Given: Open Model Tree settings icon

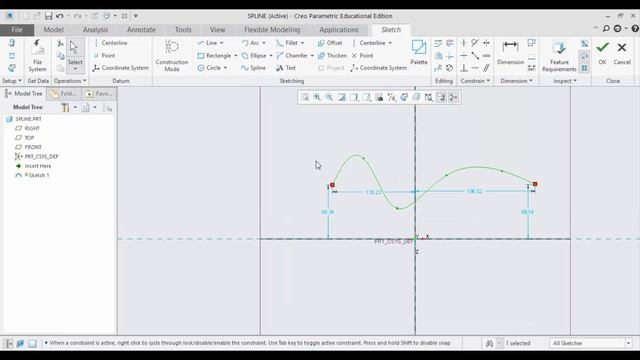Looking at the screenshot, I should tap(65, 107).
